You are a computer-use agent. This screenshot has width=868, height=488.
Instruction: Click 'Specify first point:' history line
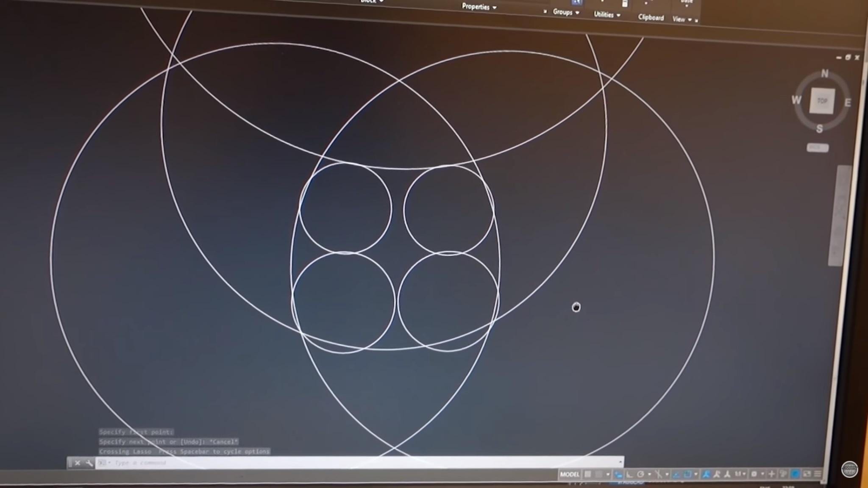[136, 432]
